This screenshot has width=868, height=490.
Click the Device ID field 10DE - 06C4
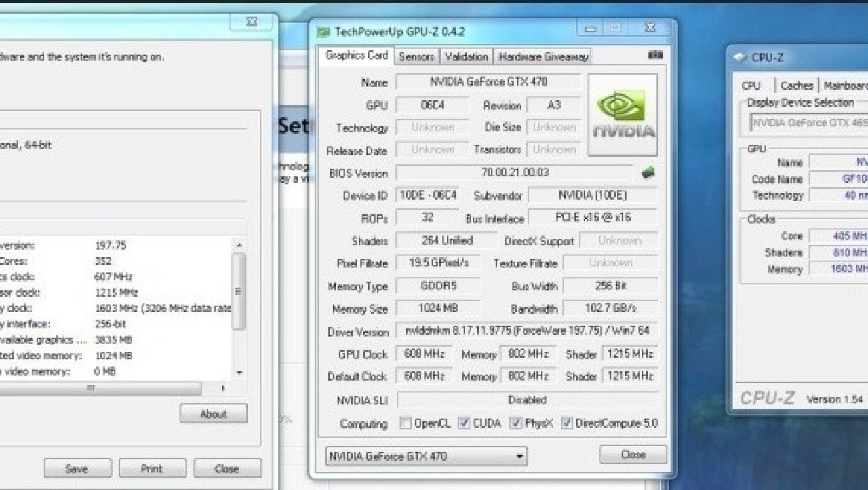coord(428,195)
